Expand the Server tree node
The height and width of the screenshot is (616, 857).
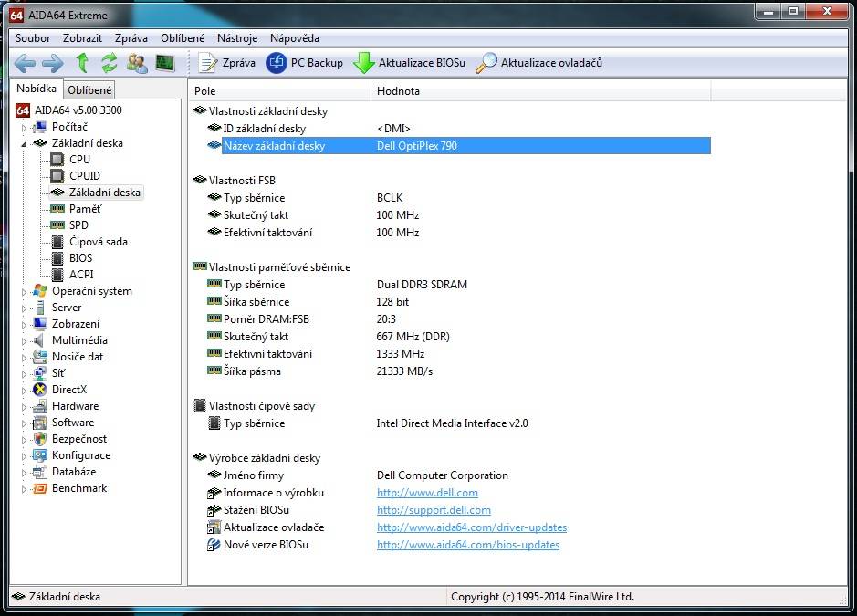coord(24,308)
